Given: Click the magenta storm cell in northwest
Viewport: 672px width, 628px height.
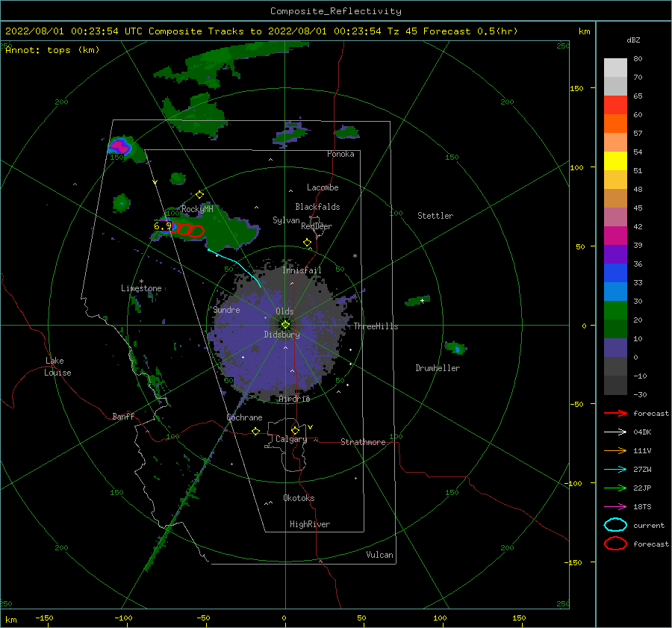Looking at the screenshot, I should click(119, 146).
